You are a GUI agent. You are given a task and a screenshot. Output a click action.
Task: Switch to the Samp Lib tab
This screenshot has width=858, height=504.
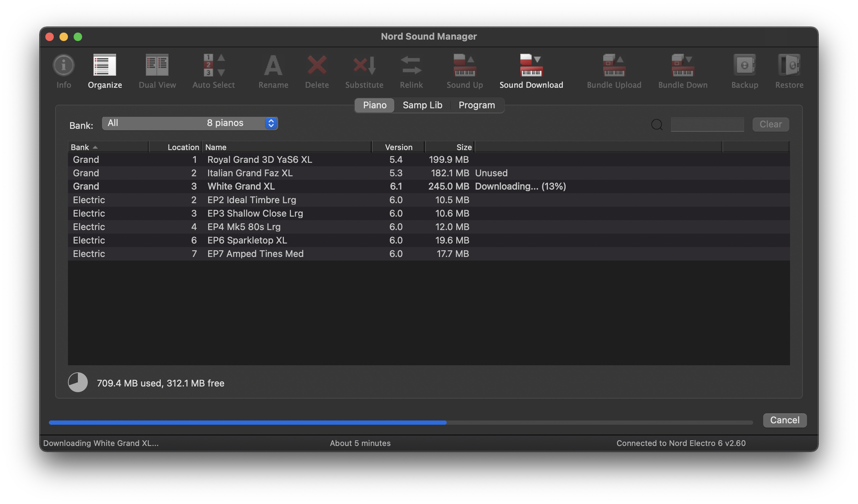pyautogui.click(x=422, y=105)
